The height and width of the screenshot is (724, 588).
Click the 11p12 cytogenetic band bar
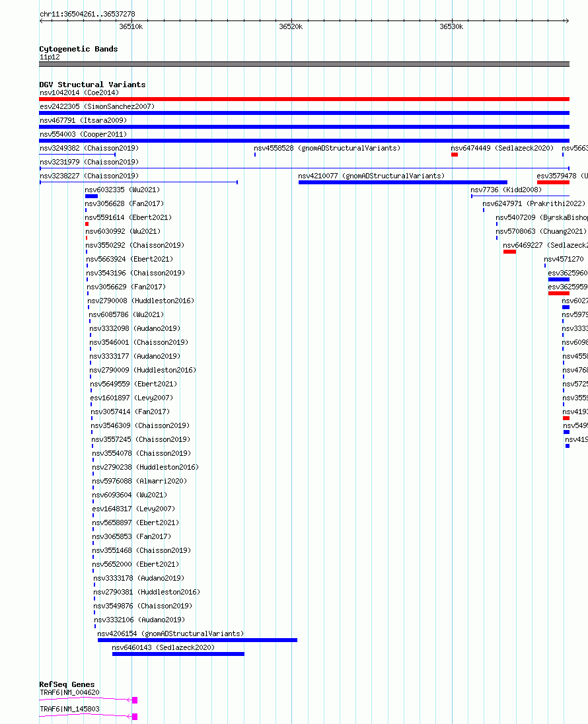[x=305, y=64]
